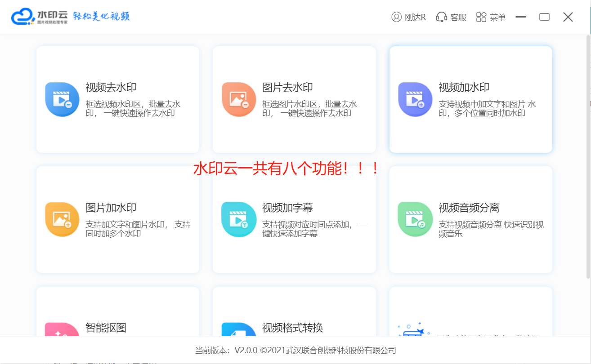Select the 视频格式转换 title
Viewport: 591px width, 364px height.
click(x=293, y=328)
